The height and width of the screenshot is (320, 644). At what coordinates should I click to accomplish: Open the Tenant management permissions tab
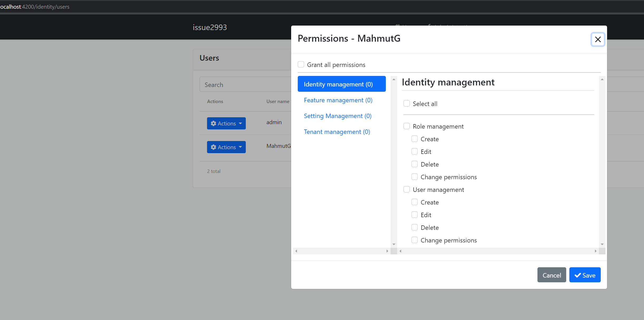[337, 132]
